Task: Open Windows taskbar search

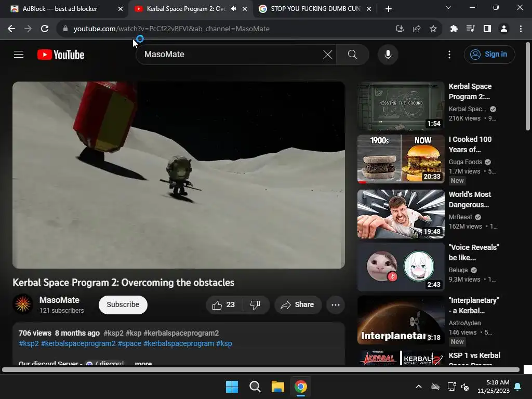Action: click(255, 387)
